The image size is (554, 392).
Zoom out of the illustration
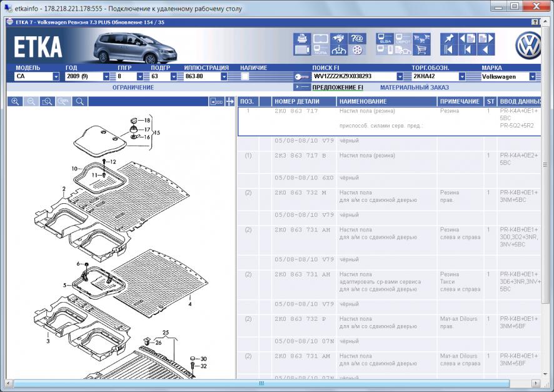click(x=31, y=102)
